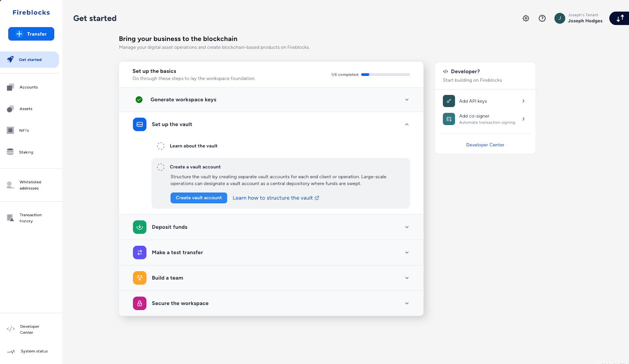Click the NFTs sidebar icon

click(x=11, y=130)
